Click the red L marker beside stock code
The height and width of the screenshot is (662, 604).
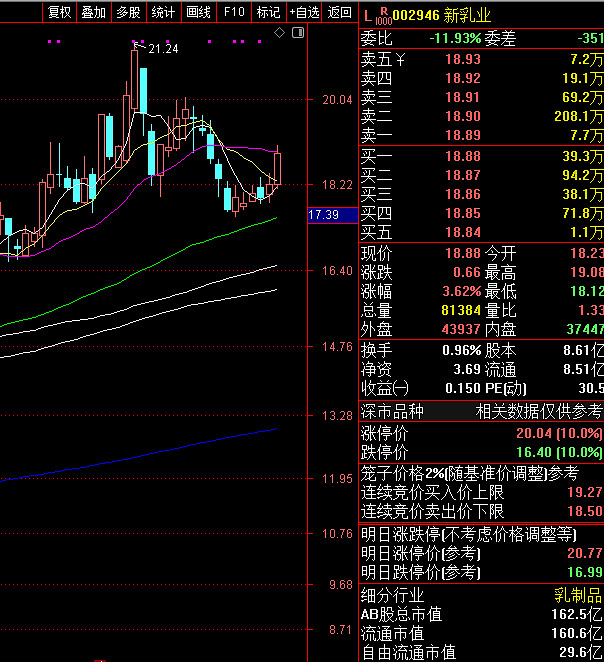(367, 15)
